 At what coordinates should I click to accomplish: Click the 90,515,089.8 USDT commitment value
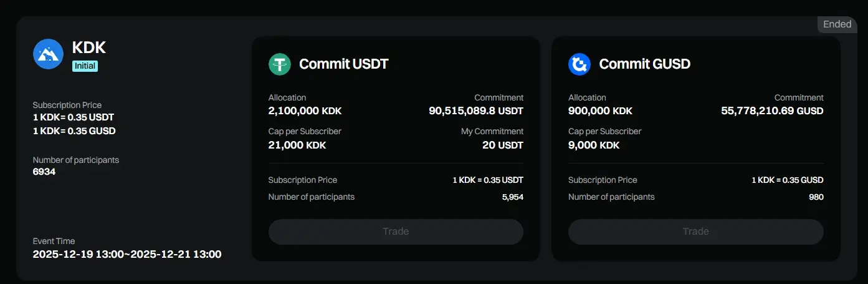[476, 111]
